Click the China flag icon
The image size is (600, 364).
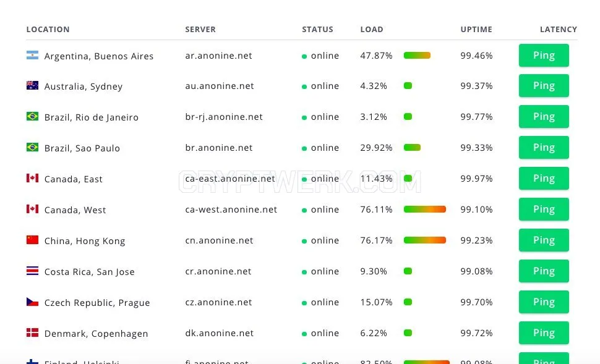[x=33, y=240]
